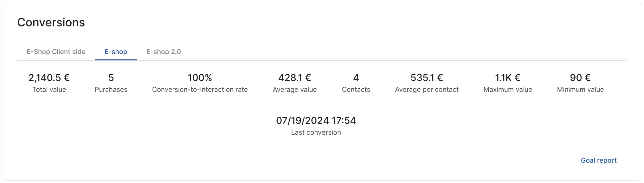Image resolution: width=644 pixels, height=183 pixels.
Task: Click the 5 purchases number
Action: (111, 78)
